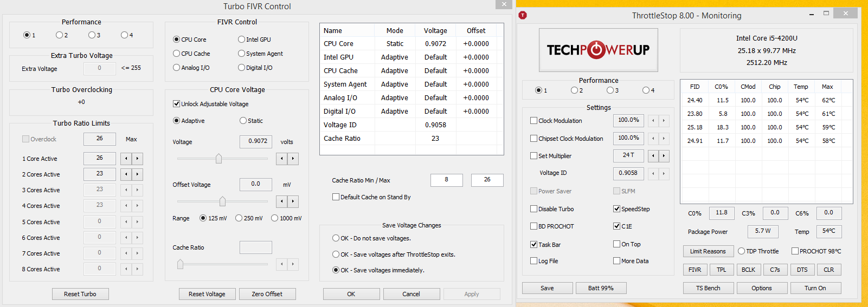Increase 2 Cores Active turbo ratio
Image resolution: width=868 pixels, height=307 pixels.
(137, 174)
